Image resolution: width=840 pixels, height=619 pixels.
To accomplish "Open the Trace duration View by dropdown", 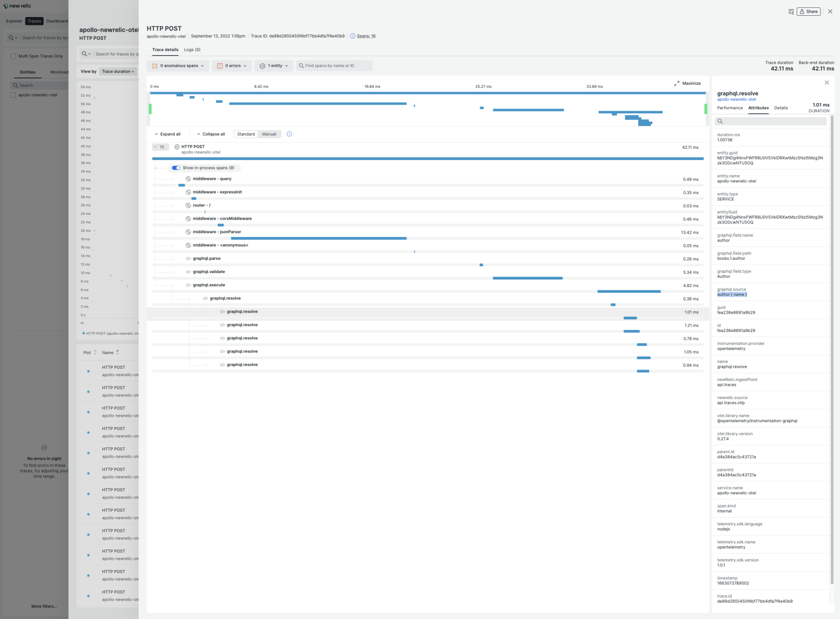I will pos(118,71).
